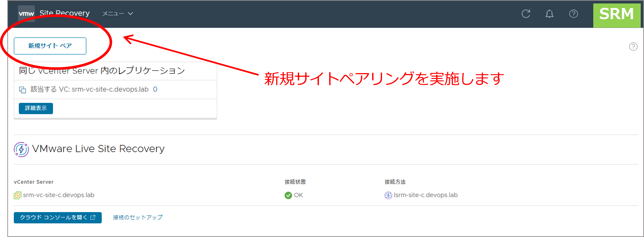Click the 接続方法 column header
This screenshot has width=644, height=237.
(395, 182)
